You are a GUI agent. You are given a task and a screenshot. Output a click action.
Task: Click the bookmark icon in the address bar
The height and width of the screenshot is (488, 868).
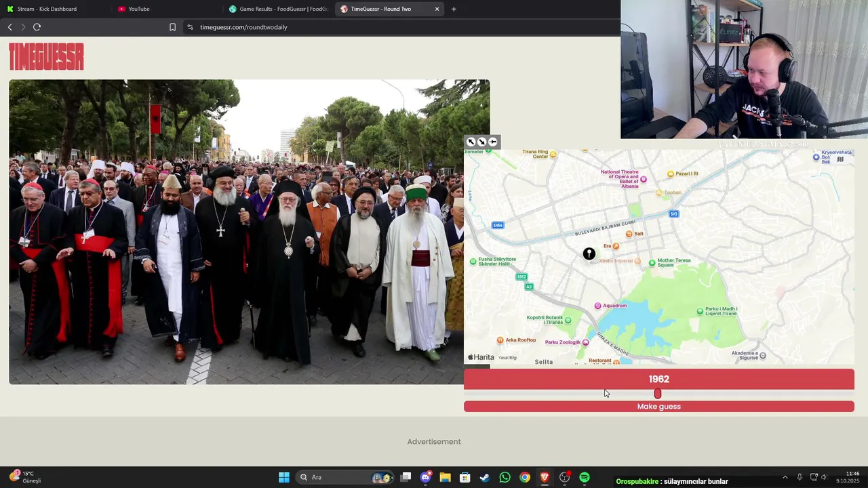(172, 27)
